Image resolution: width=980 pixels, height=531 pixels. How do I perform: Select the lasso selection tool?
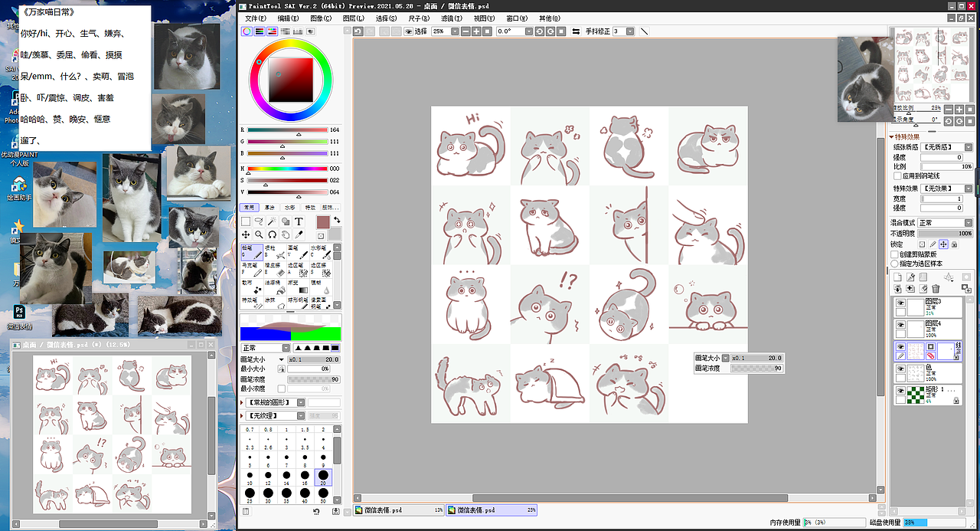click(x=259, y=221)
